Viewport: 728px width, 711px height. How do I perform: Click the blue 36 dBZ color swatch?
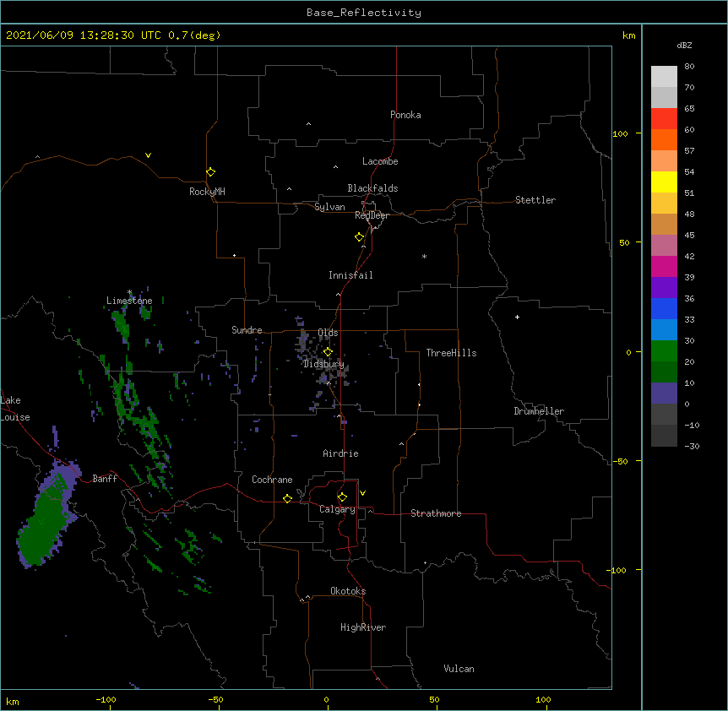click(x=664, y=308)
